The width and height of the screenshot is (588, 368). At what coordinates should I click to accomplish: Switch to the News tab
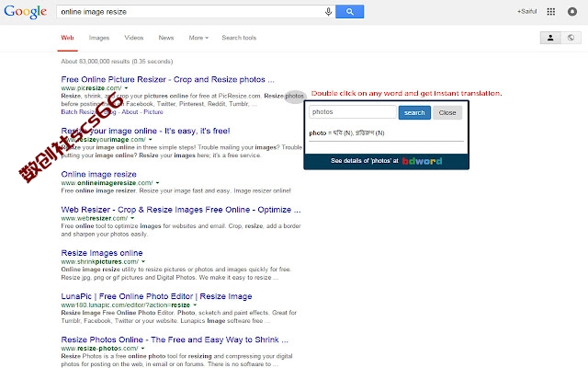(166, 38)
